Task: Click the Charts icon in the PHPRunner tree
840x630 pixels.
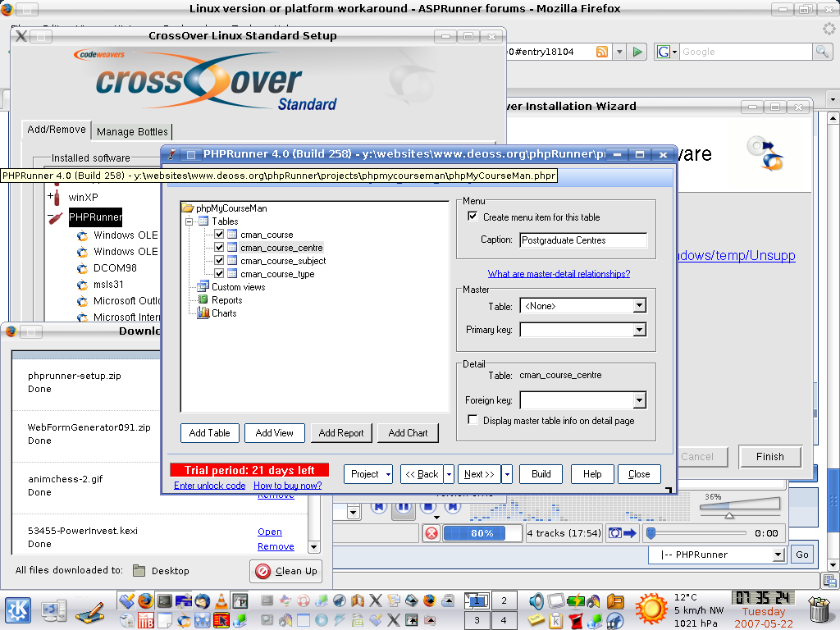Action: pyautogui.click(x=203, y=313)
